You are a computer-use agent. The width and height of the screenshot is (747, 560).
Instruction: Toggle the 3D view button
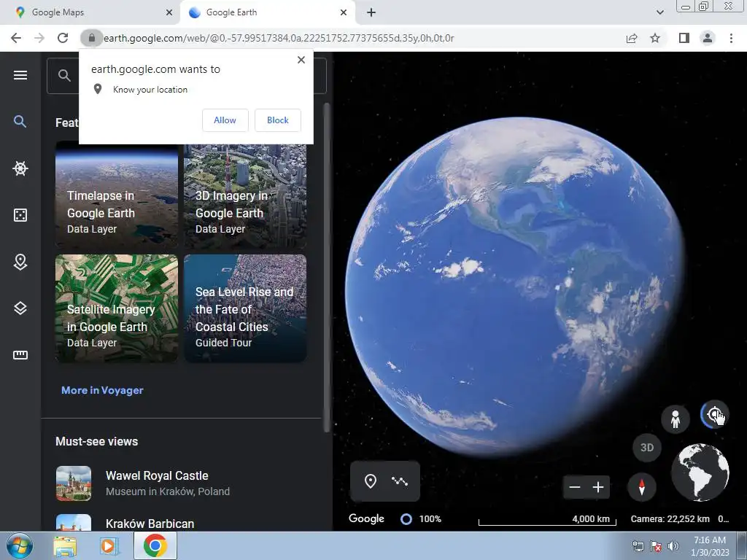(646, 448)
